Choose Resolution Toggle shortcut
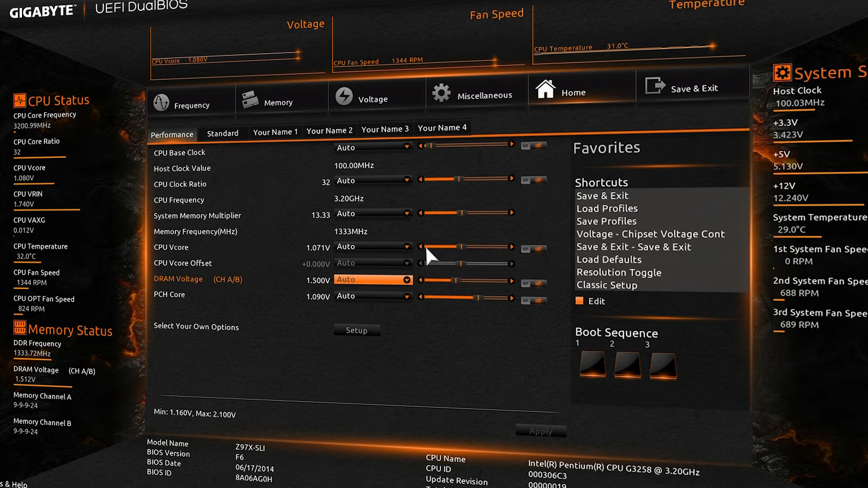The image size is (868, 488). (x=619, y=272)
